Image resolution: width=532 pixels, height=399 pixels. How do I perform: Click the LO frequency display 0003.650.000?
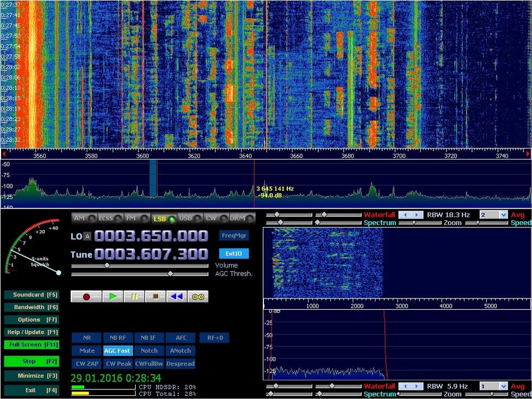(151, 236)
